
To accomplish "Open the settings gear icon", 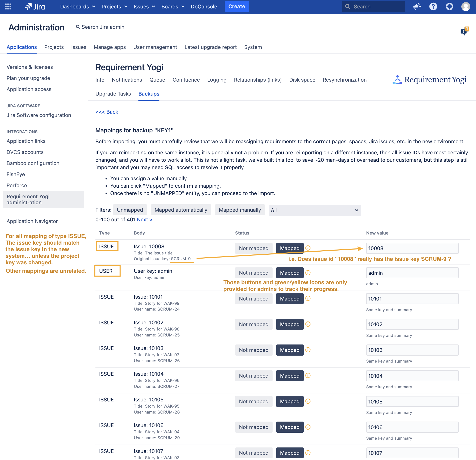I will (449, 7).
